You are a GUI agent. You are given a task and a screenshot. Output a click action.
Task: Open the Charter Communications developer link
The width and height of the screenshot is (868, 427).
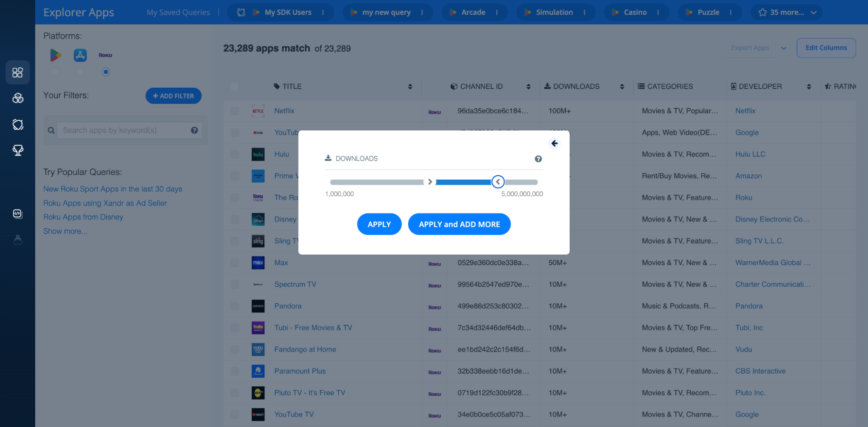tap(773, 285)
